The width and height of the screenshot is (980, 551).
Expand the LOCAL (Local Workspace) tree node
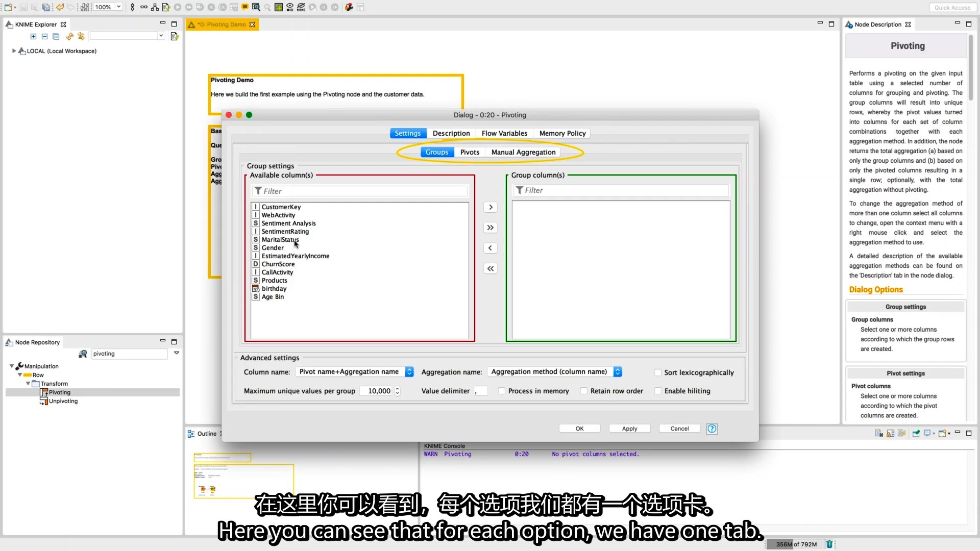[14, 51]
